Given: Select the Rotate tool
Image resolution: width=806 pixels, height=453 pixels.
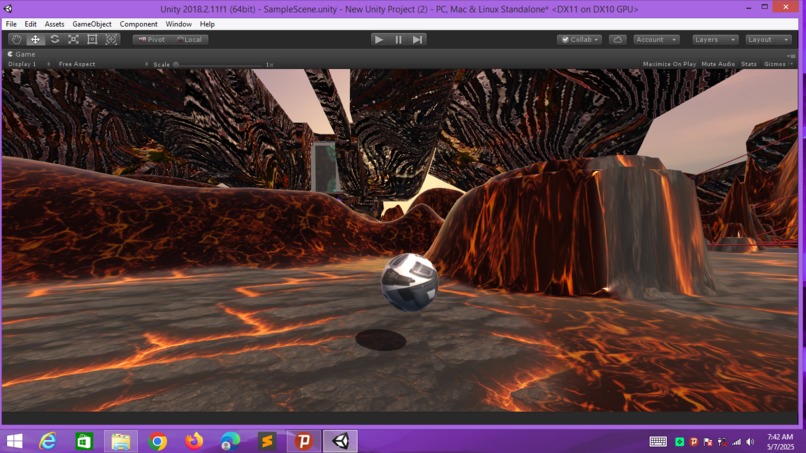Looking at the screenshot, I should click(54, 40).
